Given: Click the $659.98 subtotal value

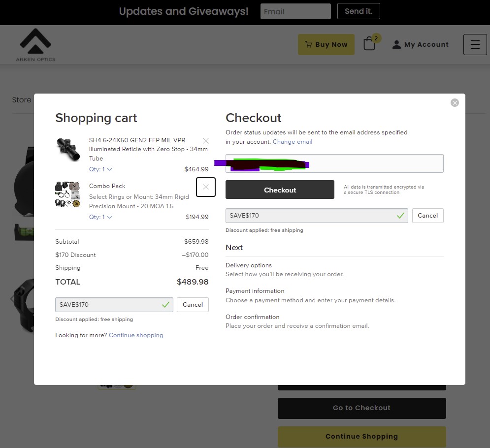Looking at the screenshot, I should tap(196, 242).
